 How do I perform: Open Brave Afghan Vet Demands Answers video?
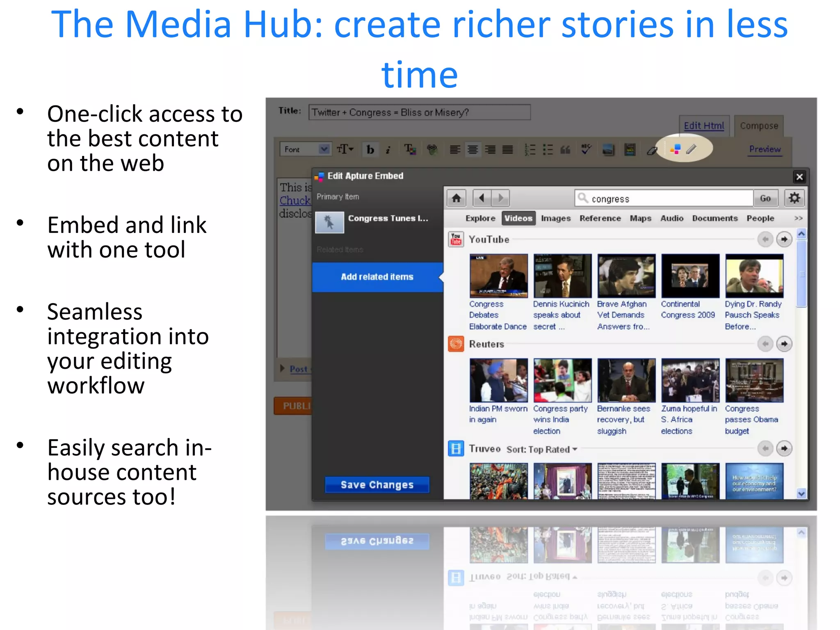pos(626,276)
